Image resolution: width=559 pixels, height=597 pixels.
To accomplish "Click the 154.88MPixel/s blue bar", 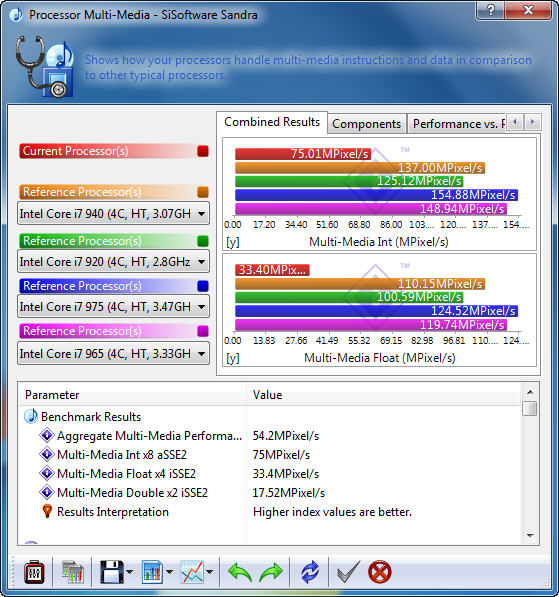I will (376, 195).
